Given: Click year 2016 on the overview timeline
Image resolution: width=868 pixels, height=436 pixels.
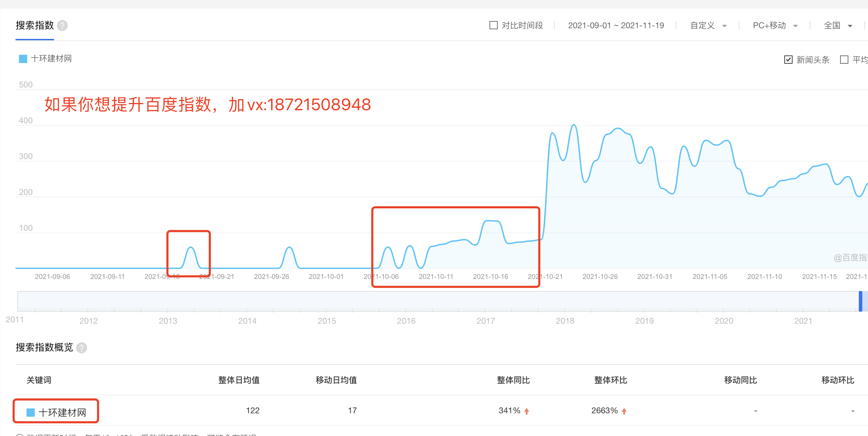Looking at the screenshot, I should (406, 321).
